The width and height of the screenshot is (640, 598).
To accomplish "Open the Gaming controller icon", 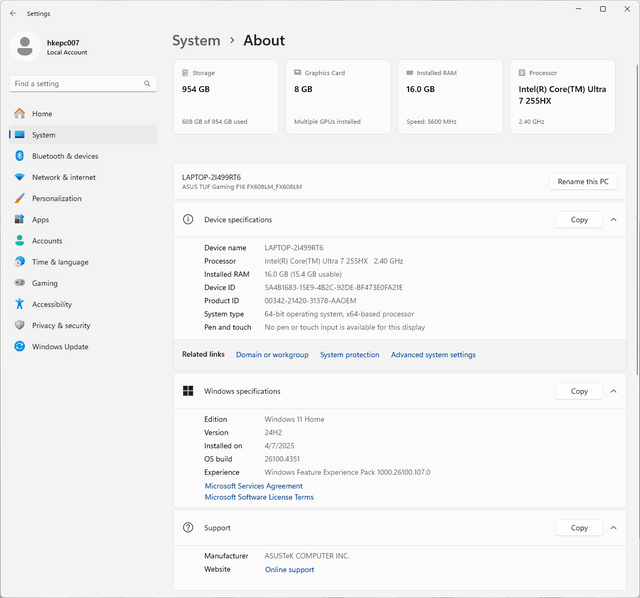I will click(x=20, y=283).
